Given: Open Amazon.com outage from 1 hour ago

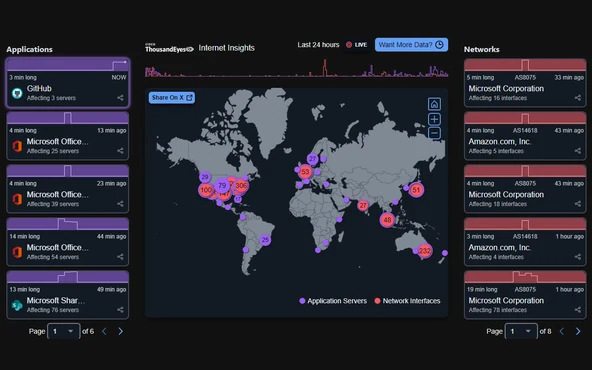Looking at the screenshot, I should 525,242.
